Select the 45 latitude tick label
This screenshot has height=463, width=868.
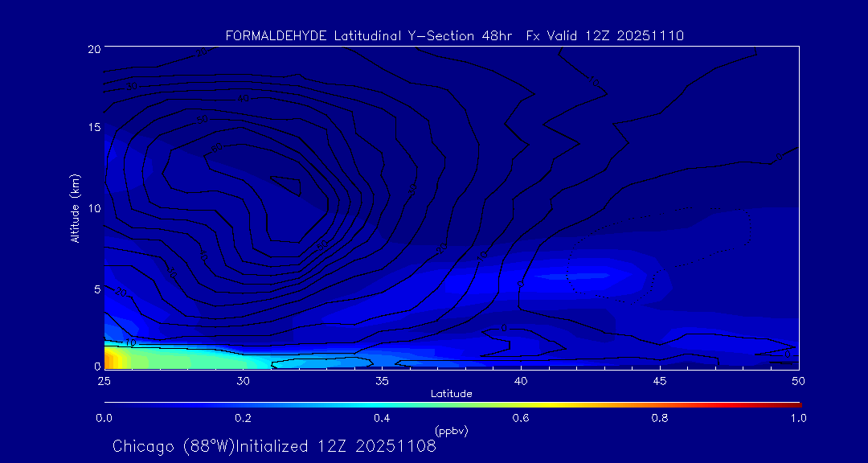coord(660,380)
